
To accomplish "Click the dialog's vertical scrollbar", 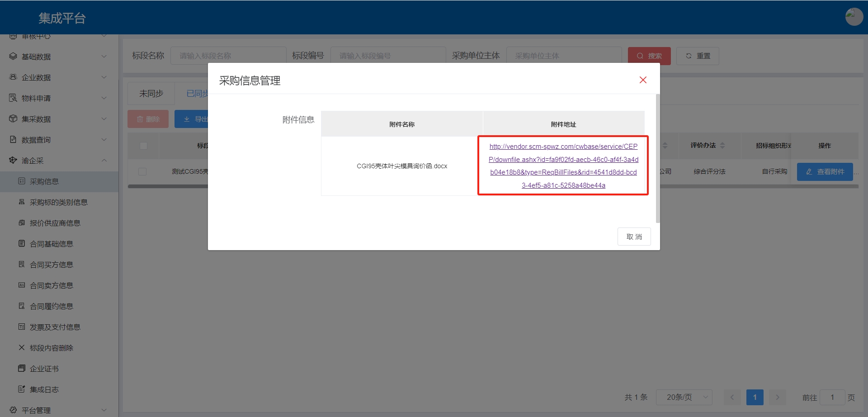I will 657,158.
